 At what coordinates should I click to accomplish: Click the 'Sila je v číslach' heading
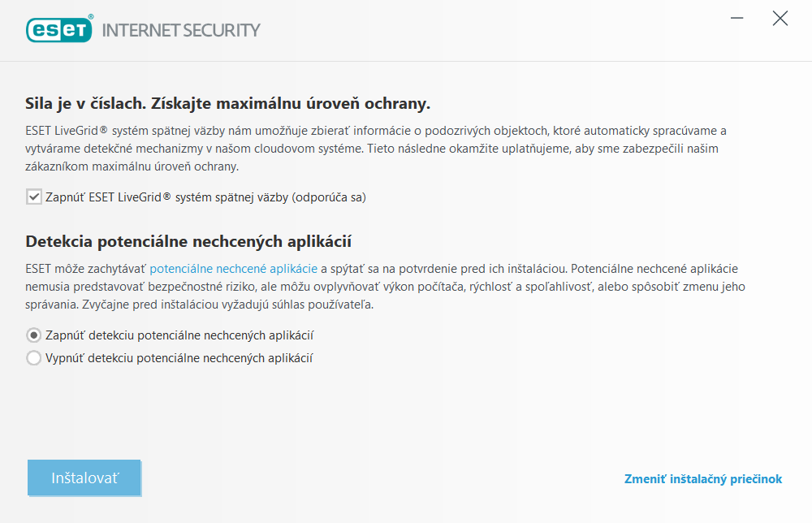(x=227, y=104)
